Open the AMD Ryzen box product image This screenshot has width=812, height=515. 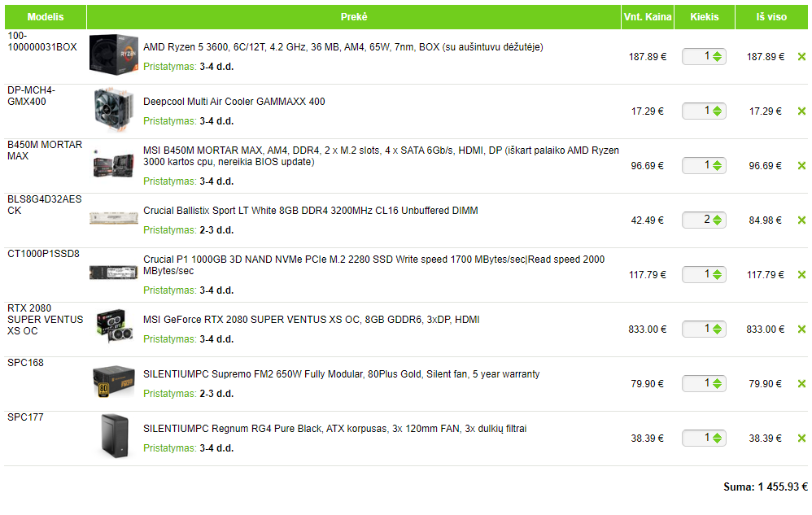[x=114, y=55]
